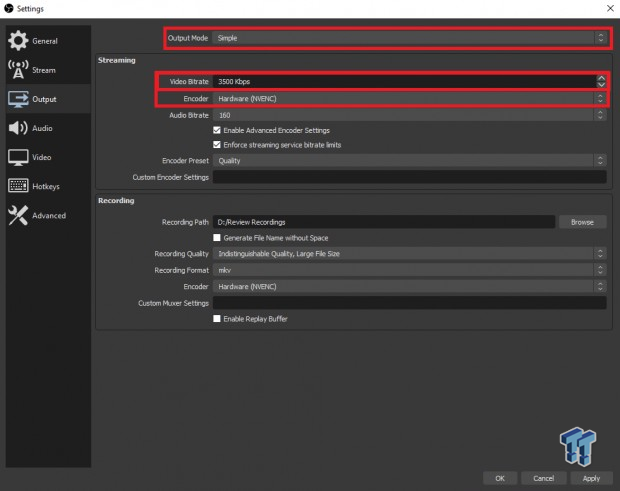This screenshot has height=491, width=620.
Task: Open the Stream antenna icon section
Action: pyautogui.click(x=18, y=70)
